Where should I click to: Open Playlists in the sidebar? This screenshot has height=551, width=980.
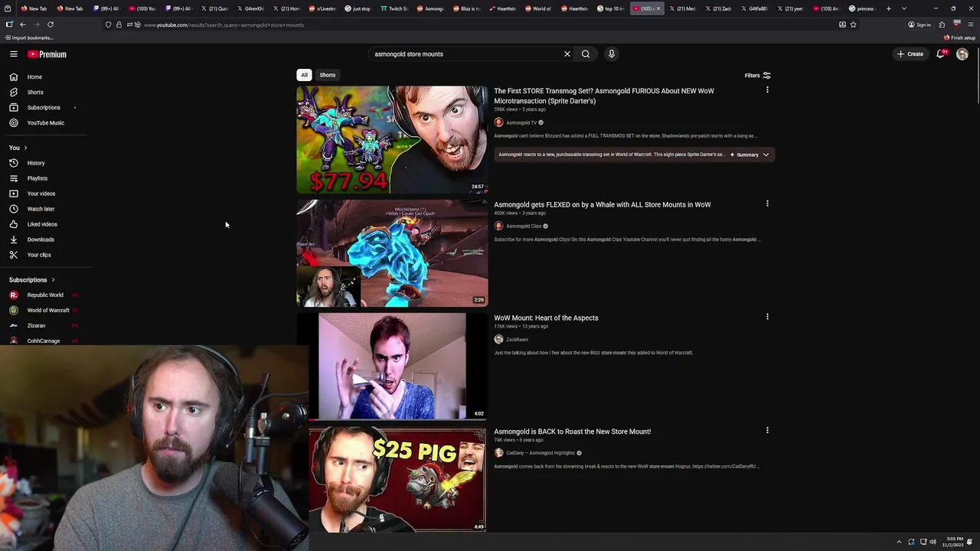point(37,178)
